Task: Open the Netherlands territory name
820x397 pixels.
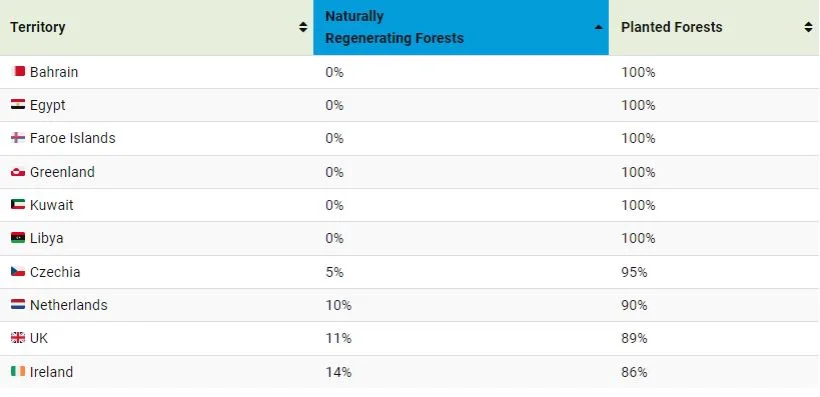Action: (69, 305)
